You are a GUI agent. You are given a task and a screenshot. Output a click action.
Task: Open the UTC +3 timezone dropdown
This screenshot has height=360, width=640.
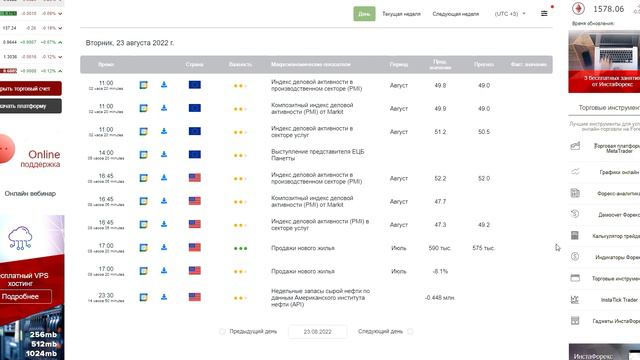click(510, 14)
